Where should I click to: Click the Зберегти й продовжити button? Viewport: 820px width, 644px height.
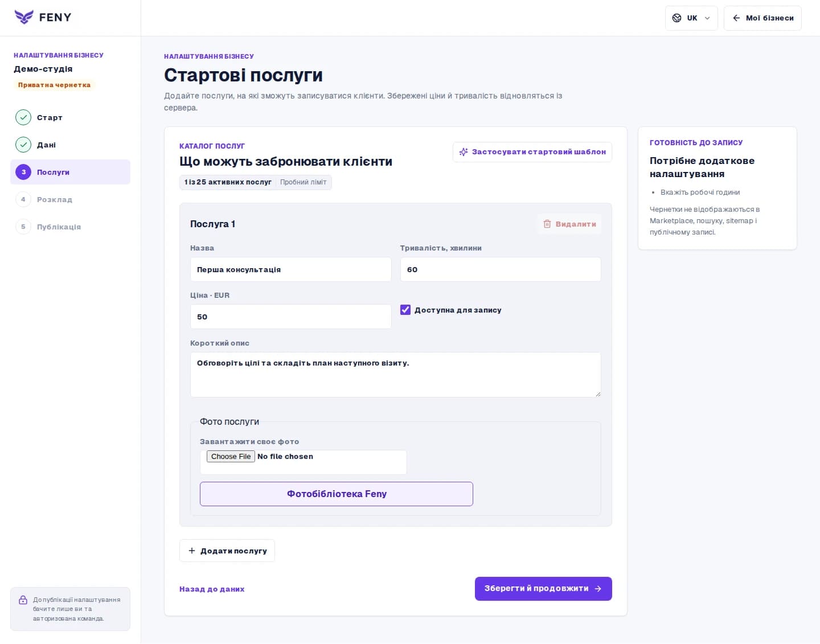[543, 589]
